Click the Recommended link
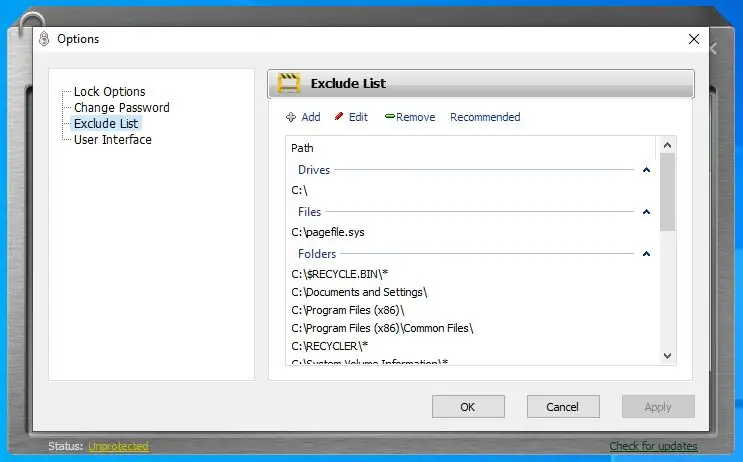 click(x=485, y=117)
